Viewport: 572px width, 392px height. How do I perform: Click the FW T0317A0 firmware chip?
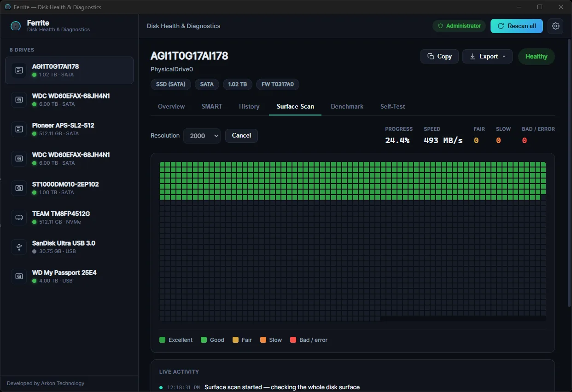point(278,84)
